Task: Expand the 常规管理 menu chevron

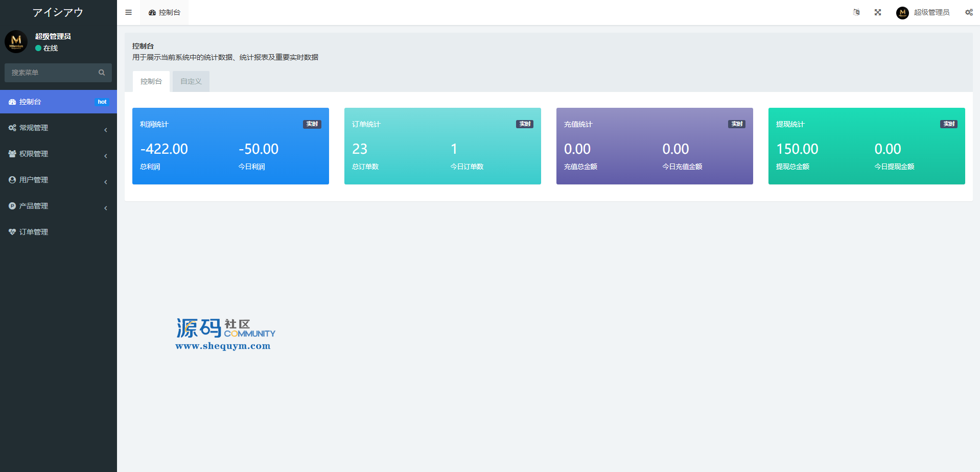Action: [106, 130]
